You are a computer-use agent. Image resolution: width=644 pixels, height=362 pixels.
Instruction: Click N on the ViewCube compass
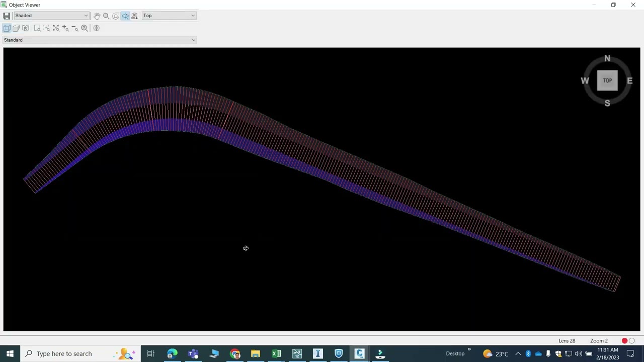(x=607, y=59)
